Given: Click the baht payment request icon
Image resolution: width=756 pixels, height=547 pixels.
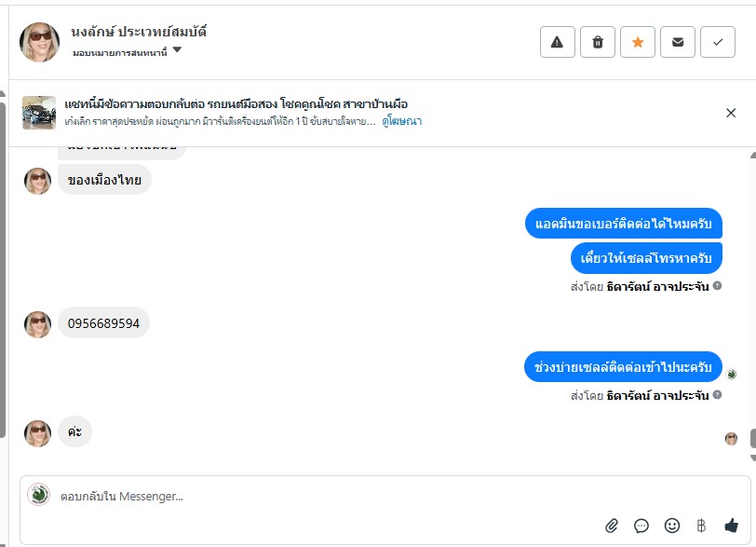Looking at the screenshot, I should click(701, 526).
